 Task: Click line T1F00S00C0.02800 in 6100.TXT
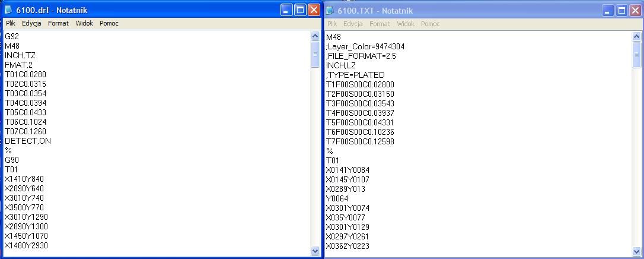pos(360,85)
